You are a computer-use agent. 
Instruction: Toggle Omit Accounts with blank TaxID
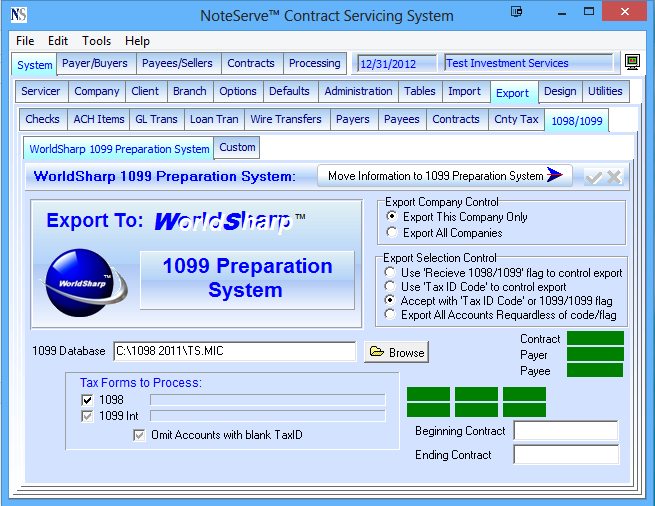pos(140,435)
